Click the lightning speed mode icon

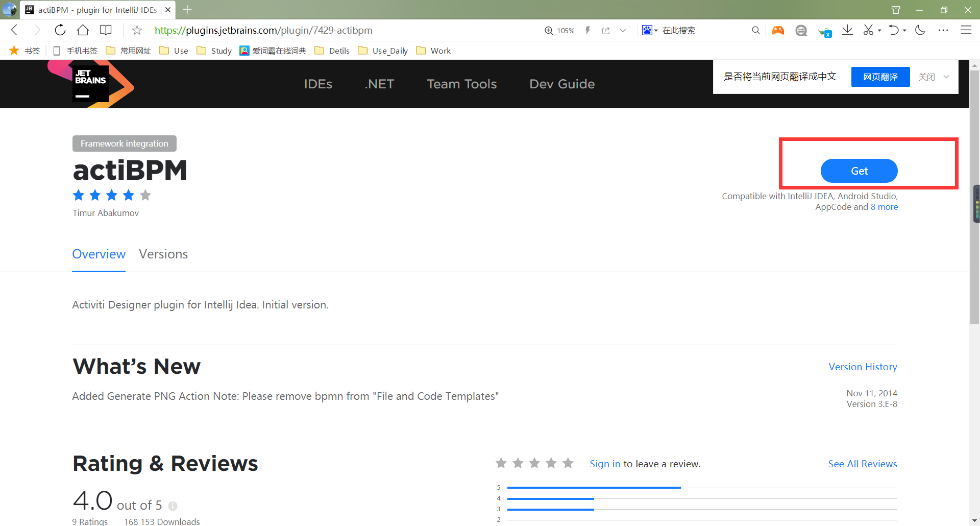588,31
